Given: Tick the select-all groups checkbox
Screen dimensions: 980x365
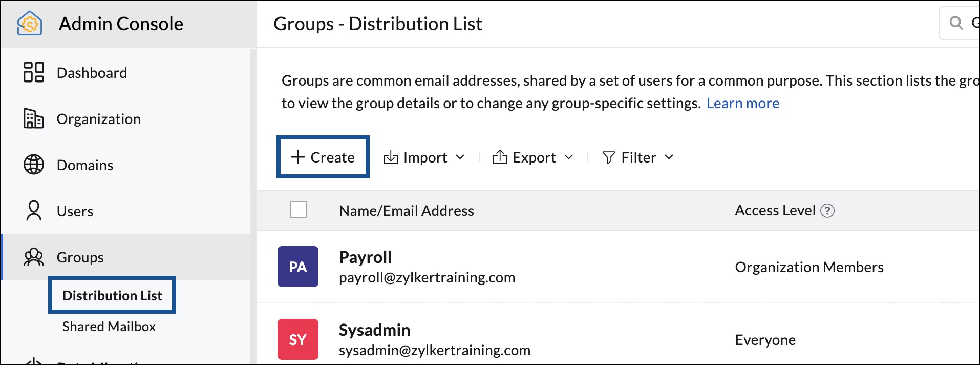Looking at the screenshot, I should [299, 210].
